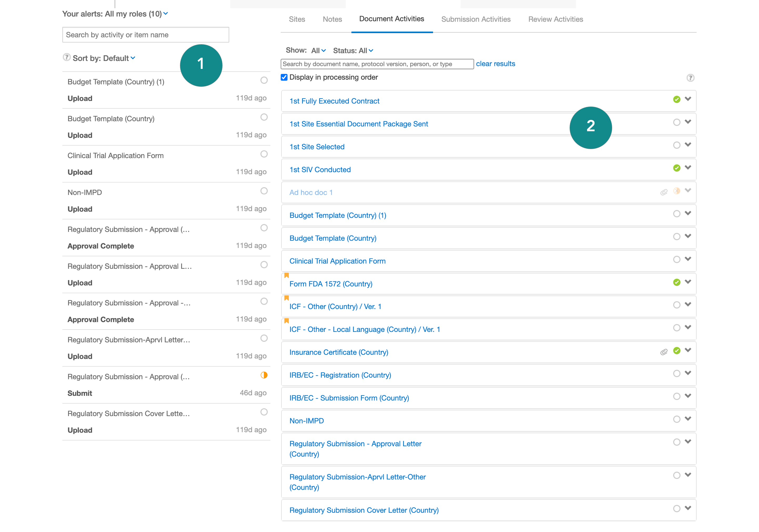
Task: Click paperclip attachment icon on Ad hoc doc 1
Action: click(x=664, y=192)
